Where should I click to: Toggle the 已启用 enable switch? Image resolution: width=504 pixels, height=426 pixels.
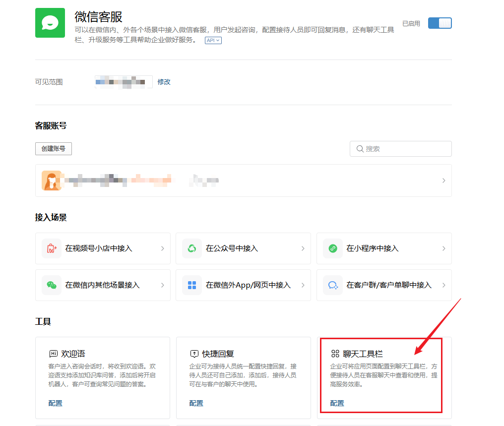440,23
